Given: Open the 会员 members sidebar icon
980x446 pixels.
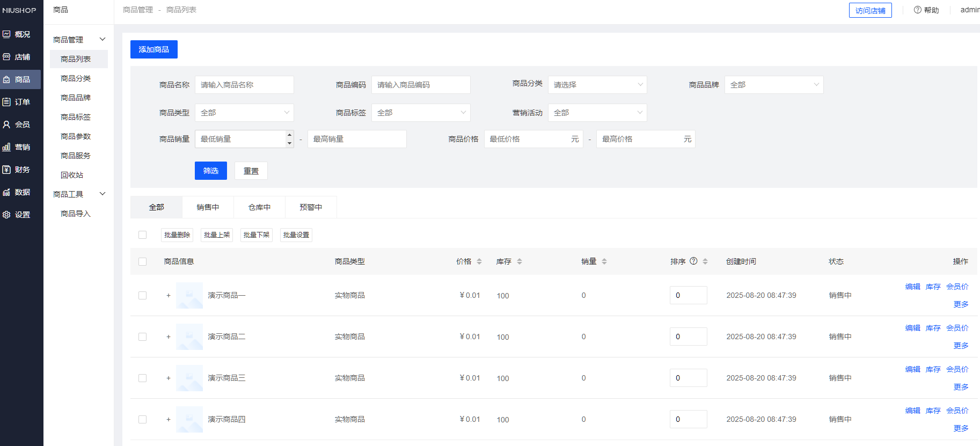Looking at the screenshot, I should [x=6, y=125].
